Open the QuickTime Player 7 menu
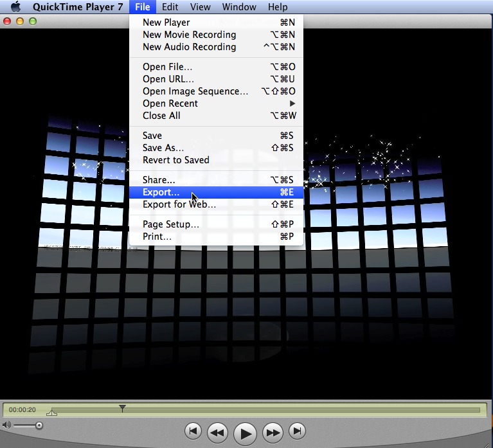The width and height of the screenshot is (493, 448). click(x=78, y=6)
